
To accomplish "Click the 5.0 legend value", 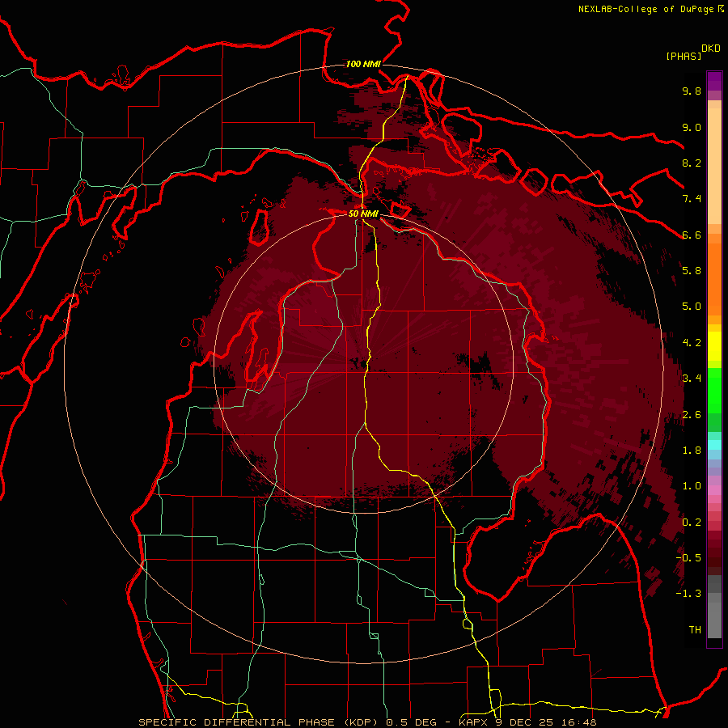I will 692,307.
